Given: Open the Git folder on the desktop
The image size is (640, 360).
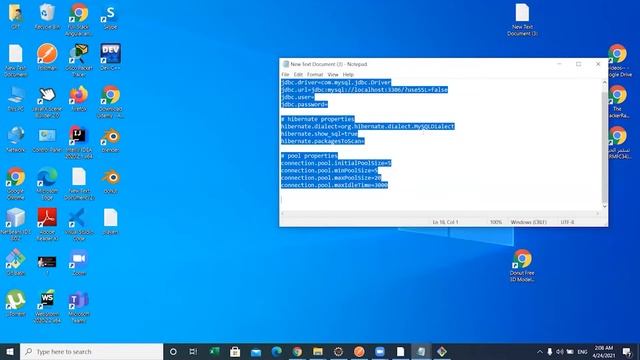Looking at the screenshot, I should click(x=16, y=16).
